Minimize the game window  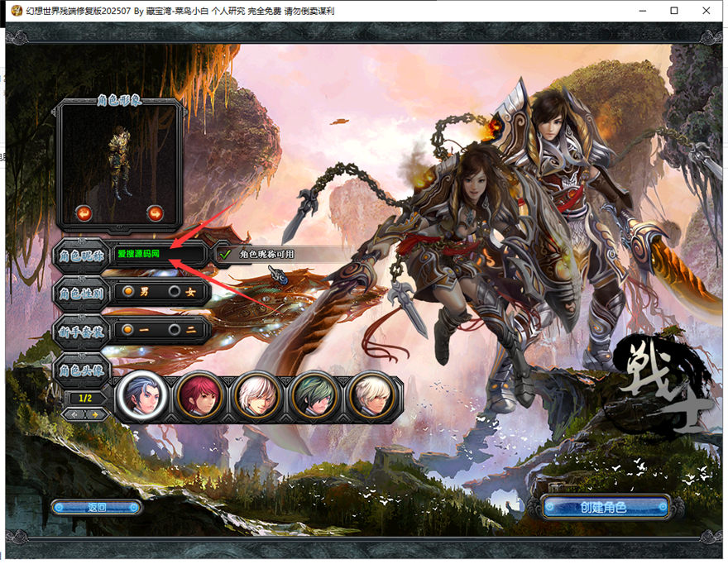pos(643,10)
